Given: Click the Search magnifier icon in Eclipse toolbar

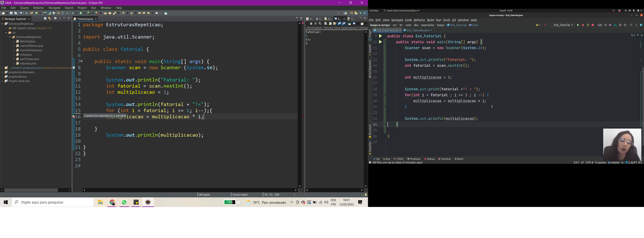Looking at the screenshot, I should [338, 13].
